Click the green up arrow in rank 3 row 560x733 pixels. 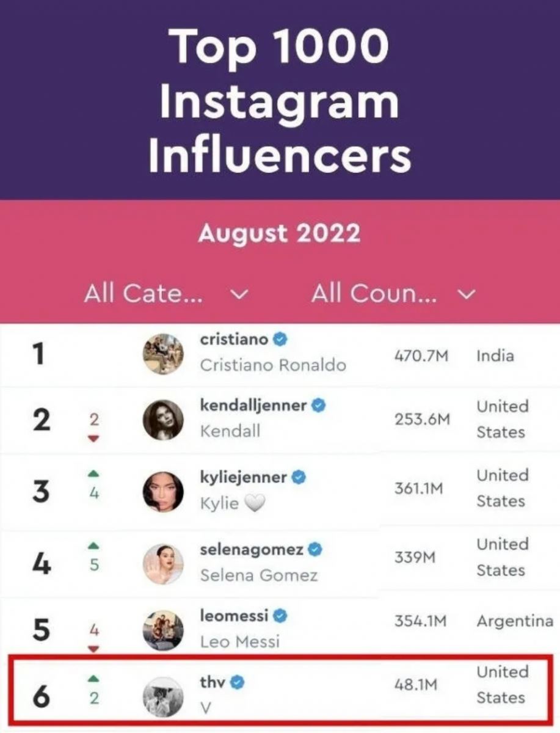coord(94,474)
